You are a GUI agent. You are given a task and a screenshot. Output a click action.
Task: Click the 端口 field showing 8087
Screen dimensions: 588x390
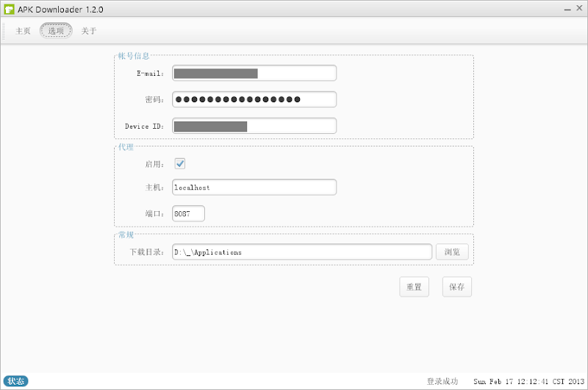[x=188, y=213]
